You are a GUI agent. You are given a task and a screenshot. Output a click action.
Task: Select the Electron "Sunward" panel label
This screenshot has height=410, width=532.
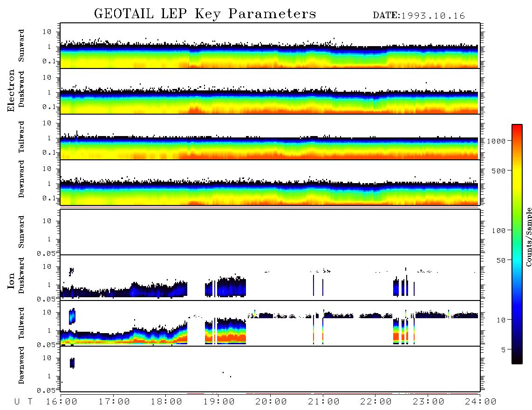[x=21, y=46]
